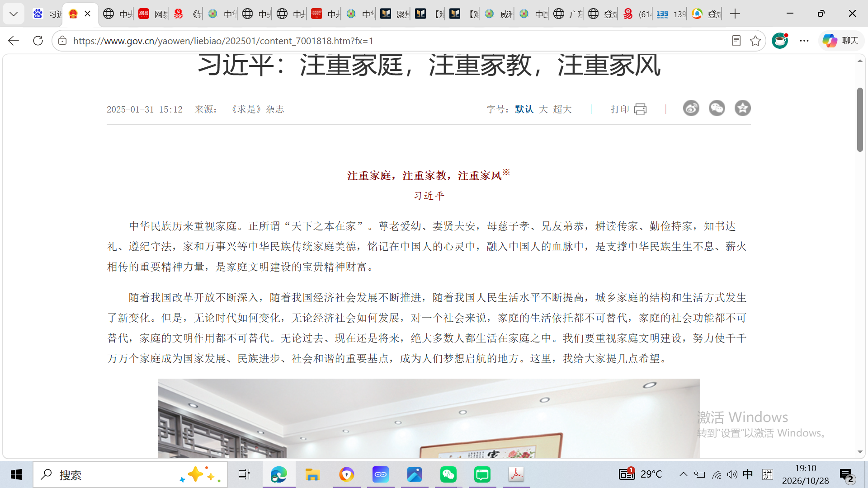Set font size to 大
Screen dimensions: 868x488
543,109
